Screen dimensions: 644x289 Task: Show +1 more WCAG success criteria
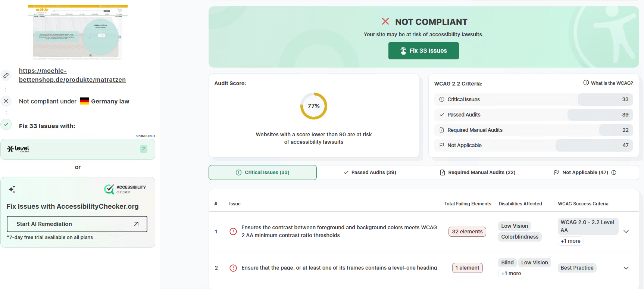[x=570, y=241]
